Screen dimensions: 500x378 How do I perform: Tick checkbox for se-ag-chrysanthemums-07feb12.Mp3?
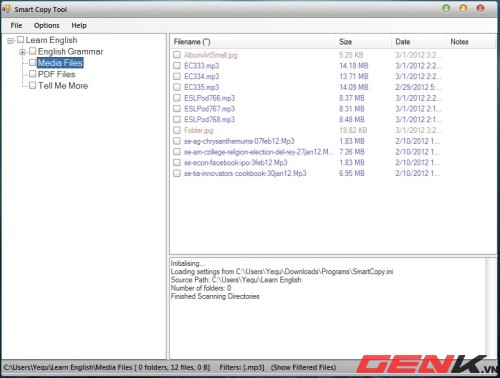point(177,141)
